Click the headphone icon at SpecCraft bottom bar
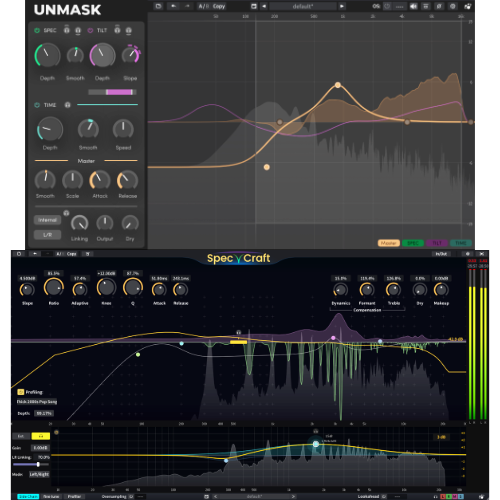Screen dimensions: 500x500 435,497
